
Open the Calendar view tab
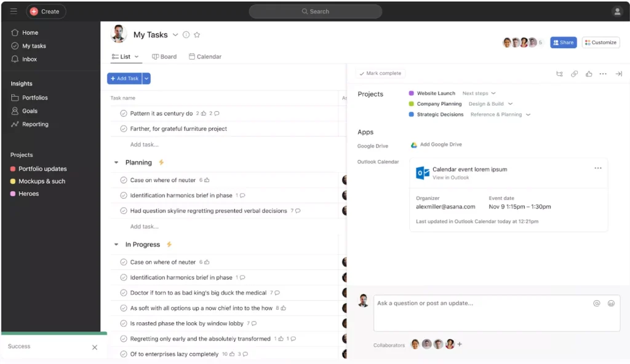click(205, 56)
